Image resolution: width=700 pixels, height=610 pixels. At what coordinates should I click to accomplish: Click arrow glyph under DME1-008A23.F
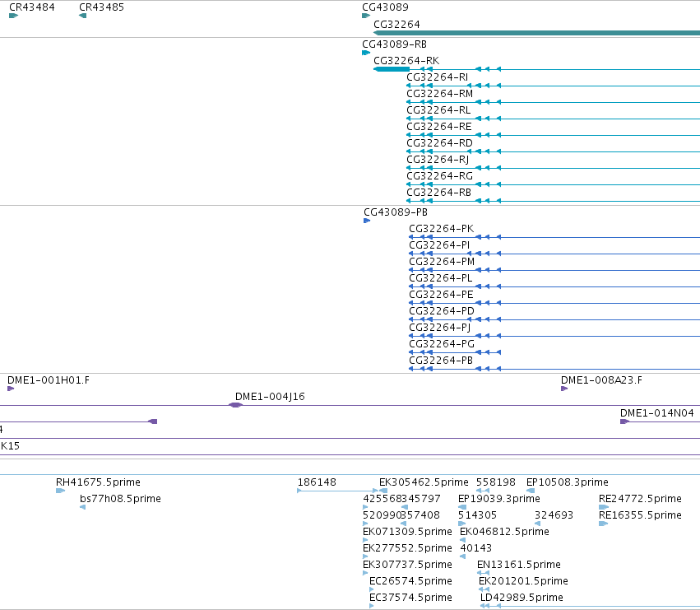(564, 389)
